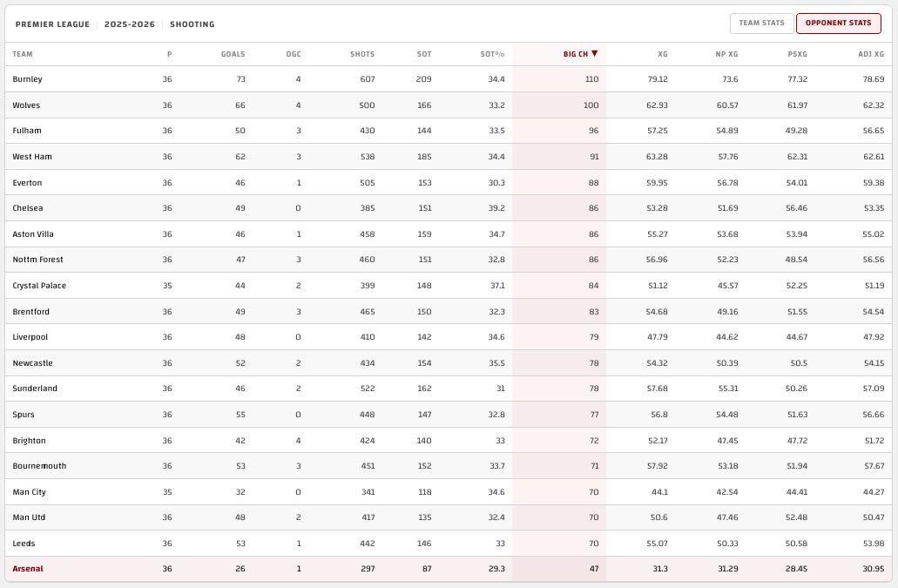Select the Newcastle team name
Image resolution: width=898 pixels, height=588 pixels.
(32, 363)
